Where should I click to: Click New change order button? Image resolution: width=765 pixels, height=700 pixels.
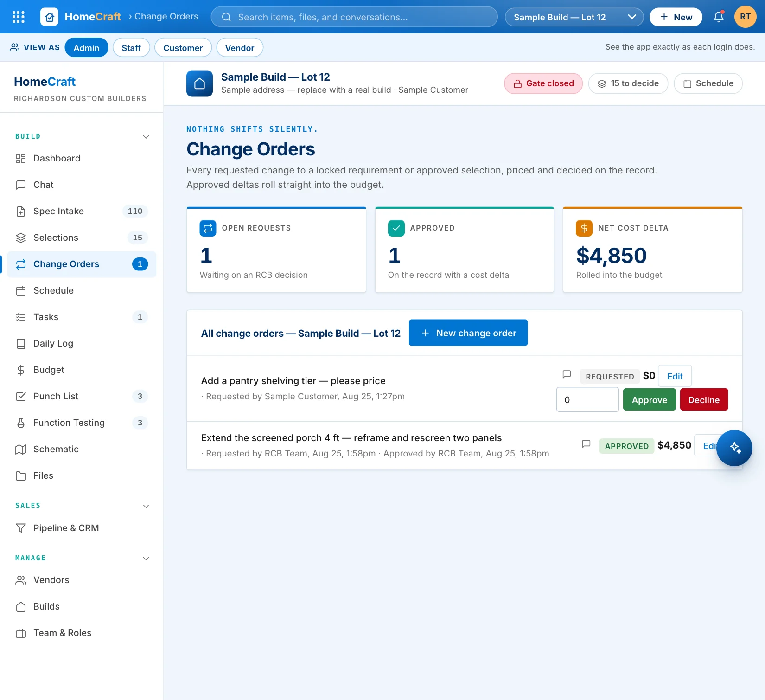coord(468,333)
